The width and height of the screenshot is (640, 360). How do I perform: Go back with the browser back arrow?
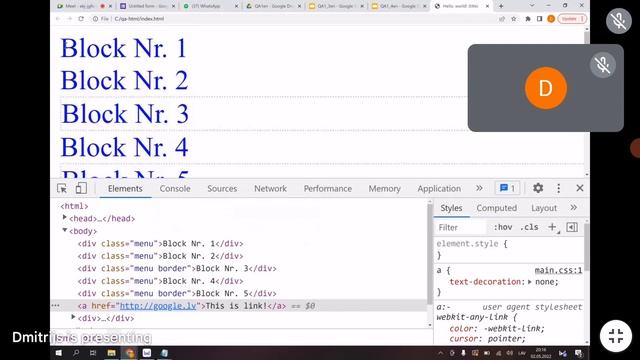click(58, 19)
